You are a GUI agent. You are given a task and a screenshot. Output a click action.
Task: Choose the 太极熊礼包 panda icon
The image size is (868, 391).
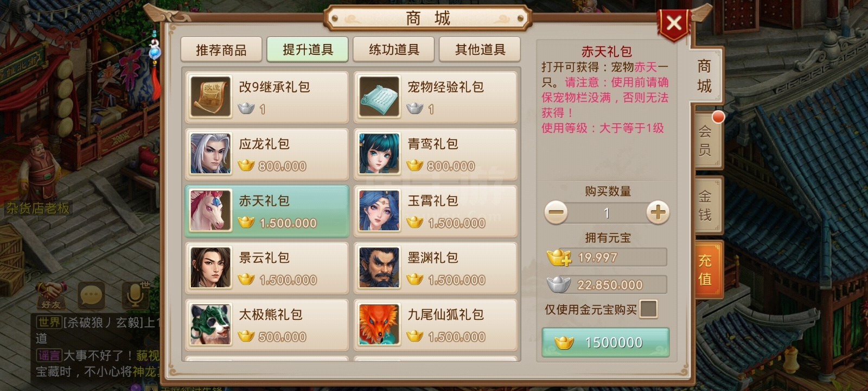(x=210, y=325)
